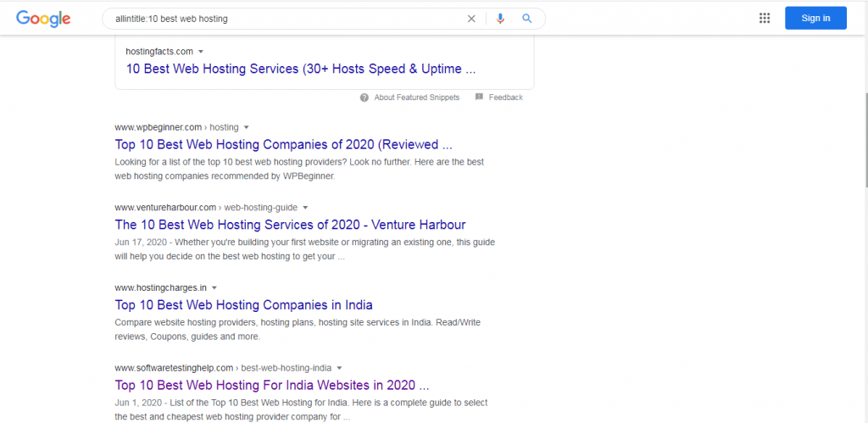
Task: Open 10 Best Web Hosting Services featured link
Action: click(x=301, y=70)
